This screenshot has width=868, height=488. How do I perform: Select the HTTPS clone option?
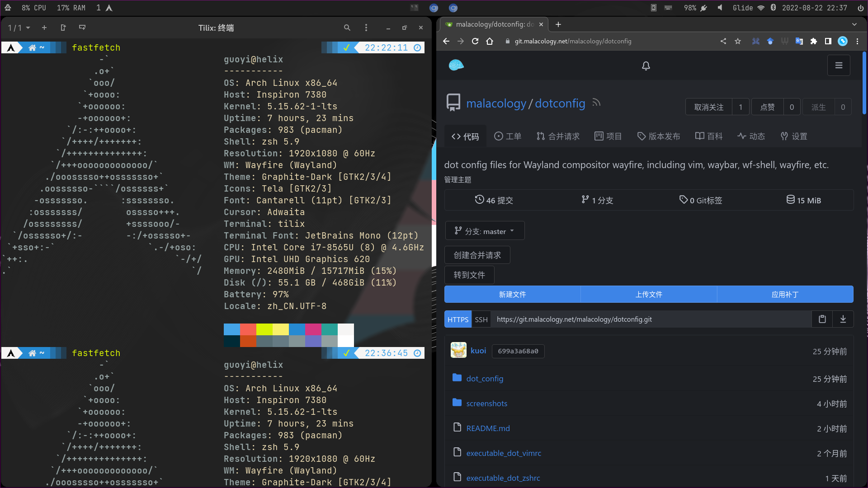click(458, 319)
